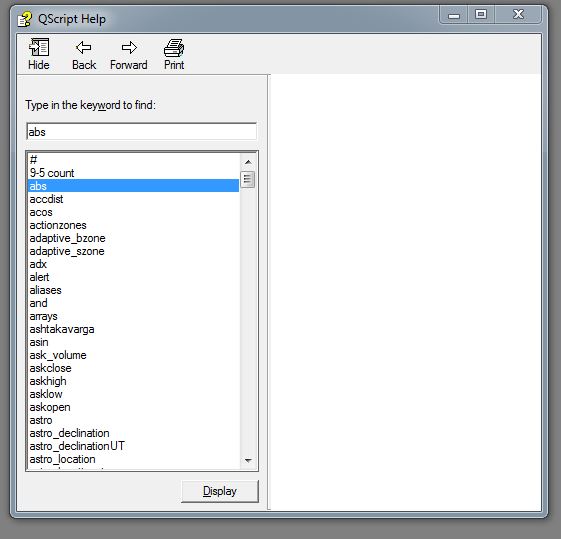Minimize the QScript Help window
Image resolution: width=561 pixels, height=539 pixels.
click(454, 15)
